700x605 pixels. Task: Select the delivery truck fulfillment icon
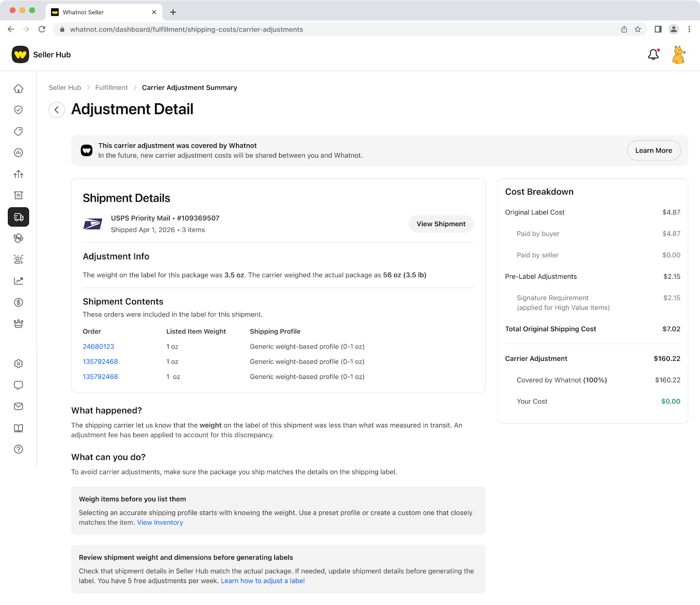click(x=18, y=217)
